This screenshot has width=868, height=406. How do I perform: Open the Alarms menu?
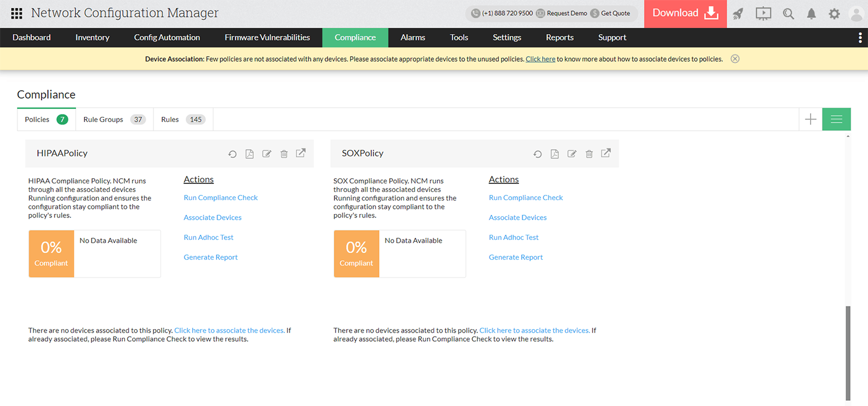413,38
